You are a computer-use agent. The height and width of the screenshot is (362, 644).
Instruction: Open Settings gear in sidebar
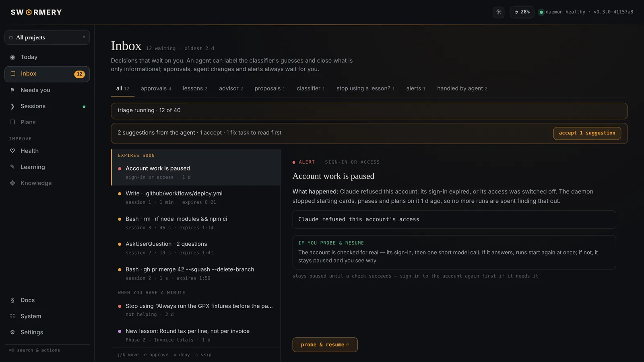12,332
